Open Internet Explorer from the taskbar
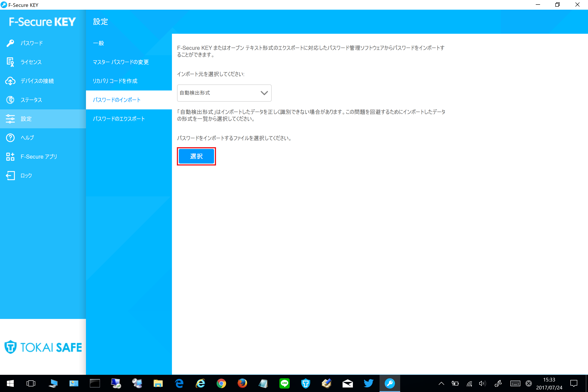The height and width of the screenshot is (392, 588). [x=201, y=383]
